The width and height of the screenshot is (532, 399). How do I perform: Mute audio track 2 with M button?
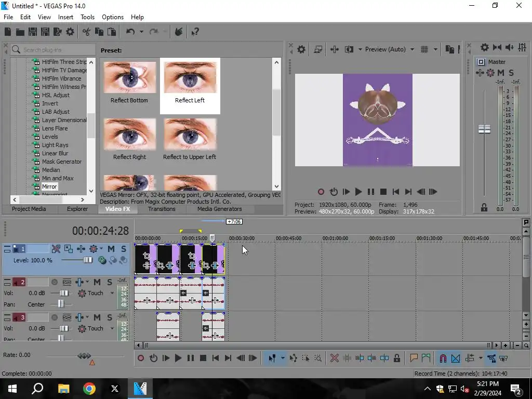[x=97, y=282]
